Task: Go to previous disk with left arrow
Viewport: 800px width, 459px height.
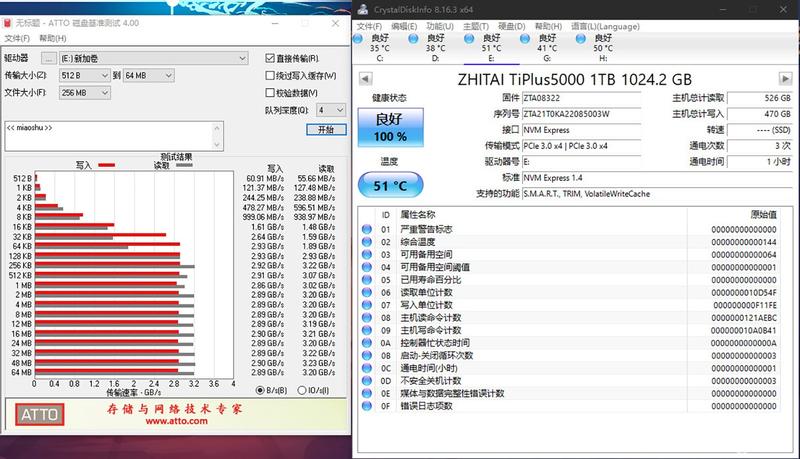Action: [365, 79]
